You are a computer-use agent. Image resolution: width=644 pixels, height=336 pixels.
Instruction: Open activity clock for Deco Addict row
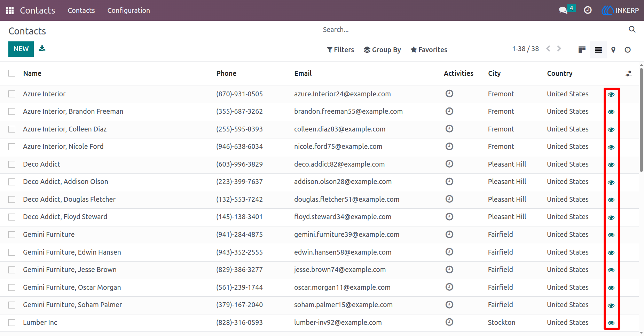(449, 164)
